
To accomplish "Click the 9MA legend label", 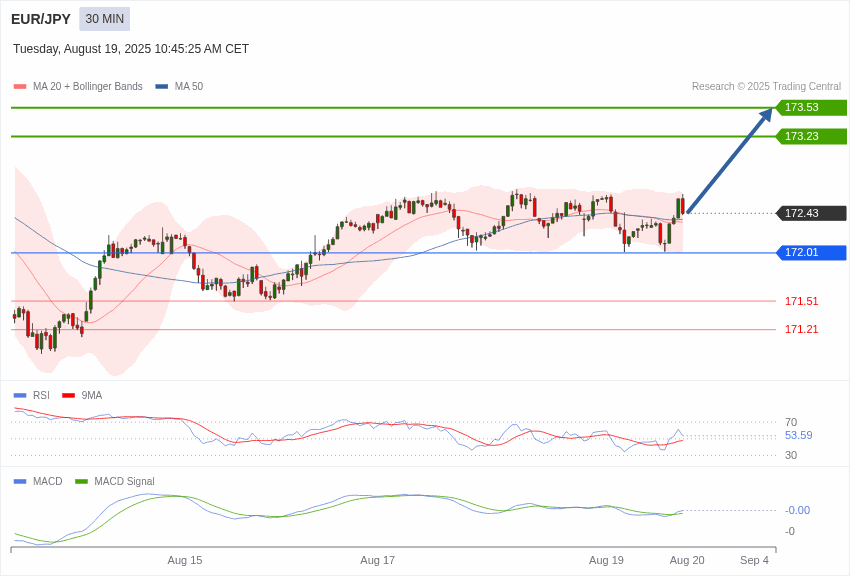I will 92,396.
